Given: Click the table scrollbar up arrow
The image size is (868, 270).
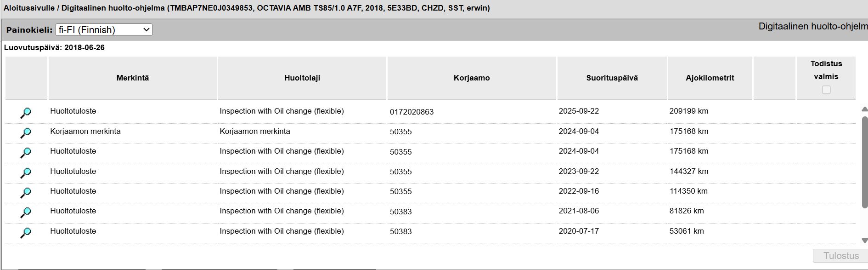Looking at the screenshot, I should (x=865, y=109).
